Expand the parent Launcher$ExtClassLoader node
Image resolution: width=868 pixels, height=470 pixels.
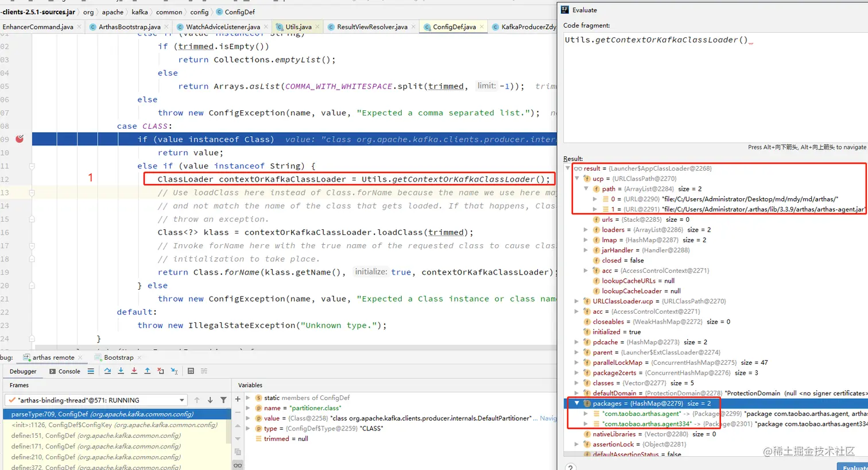577,352
